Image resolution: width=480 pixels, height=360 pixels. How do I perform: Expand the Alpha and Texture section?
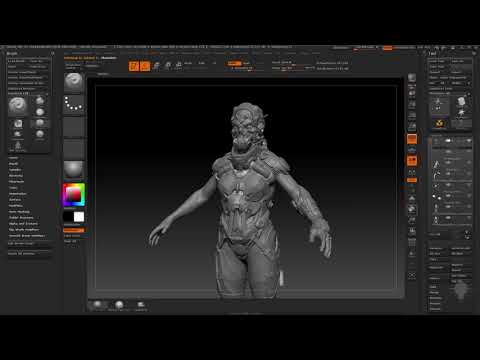23,224
